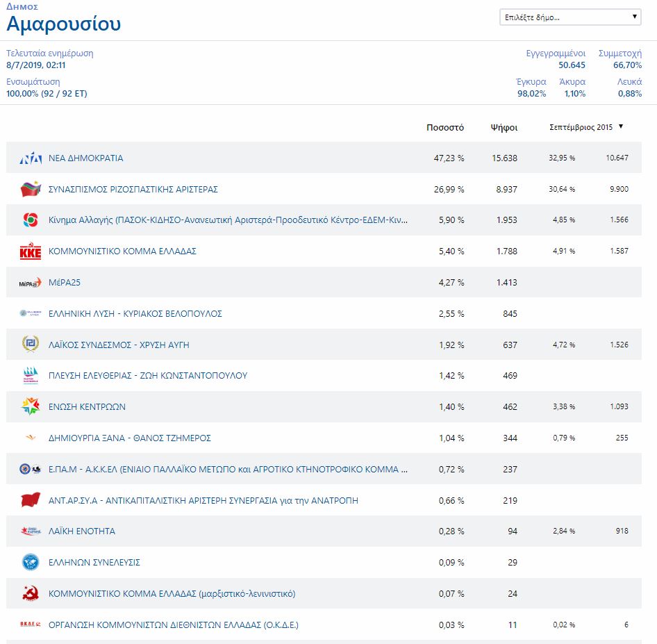The image size is (657, 644).
Task: Click the 2015 percentage '32,95 %'
Action: (x=562, y=158)
